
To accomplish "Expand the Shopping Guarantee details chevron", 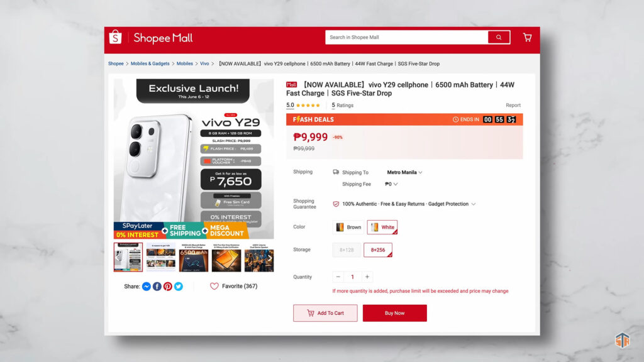I will [474, 204].
